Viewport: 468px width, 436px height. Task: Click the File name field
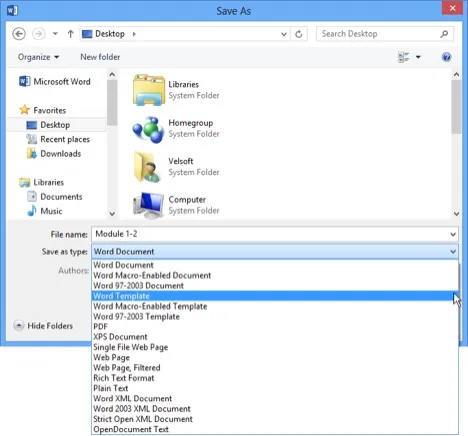tap(275, 234)
